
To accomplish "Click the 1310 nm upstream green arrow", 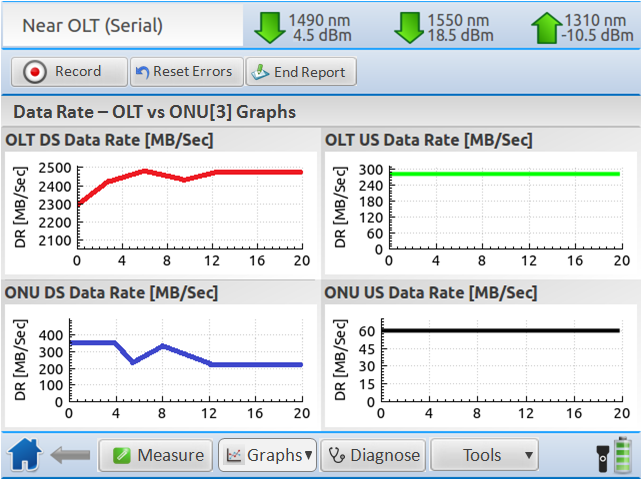I will tap(547, 27).
